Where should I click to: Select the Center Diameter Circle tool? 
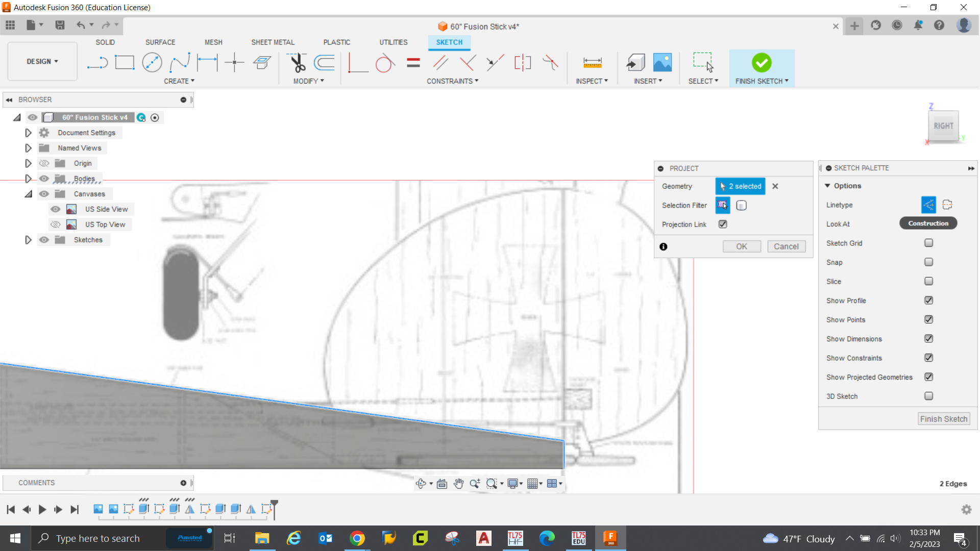(x=152, y=63)
